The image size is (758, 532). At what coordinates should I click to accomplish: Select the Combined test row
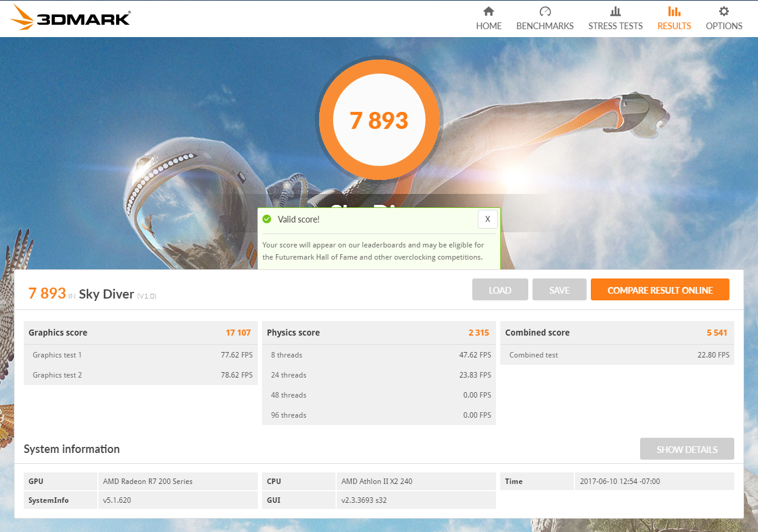(x=617, y=355)
